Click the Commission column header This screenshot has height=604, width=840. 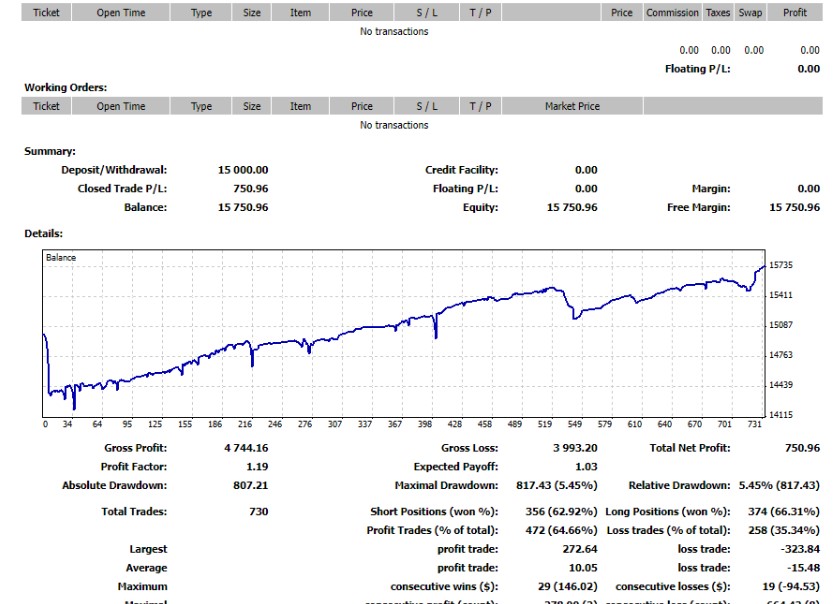pos(672,13)
